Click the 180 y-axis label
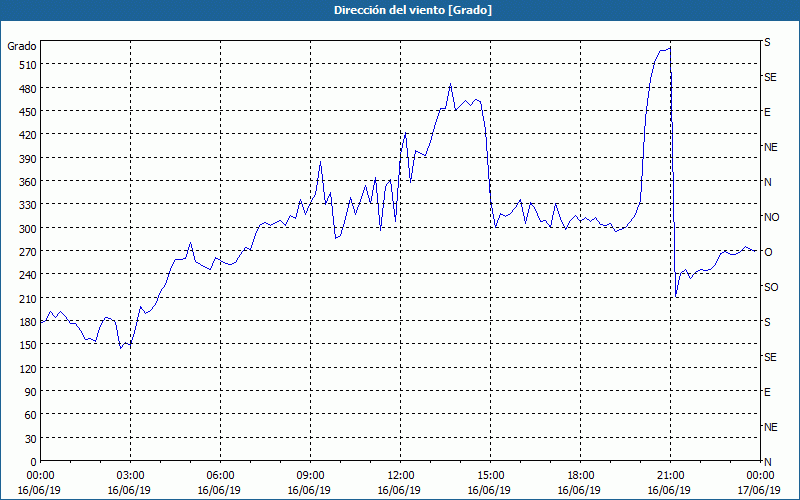The height and width of the screenshot is (500, 800). coord(28,322)
